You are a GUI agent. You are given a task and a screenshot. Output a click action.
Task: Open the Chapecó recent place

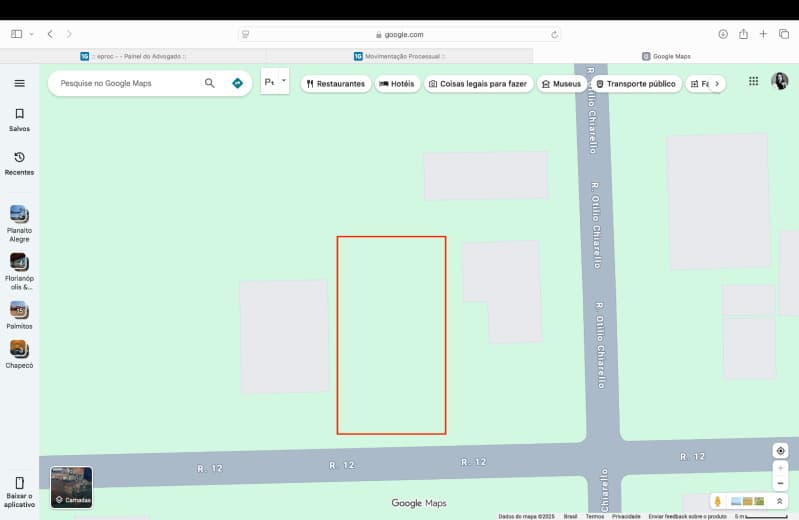click(19, 354)
